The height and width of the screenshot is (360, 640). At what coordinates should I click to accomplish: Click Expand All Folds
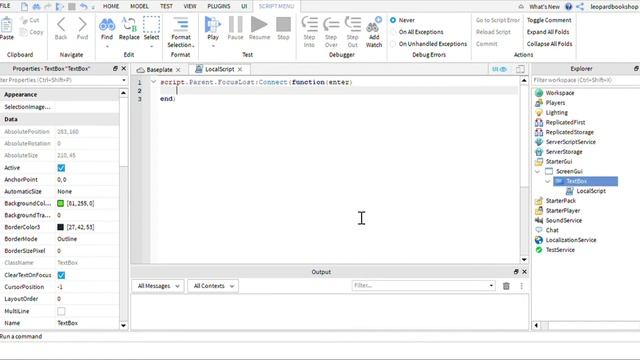coord(548,32)
